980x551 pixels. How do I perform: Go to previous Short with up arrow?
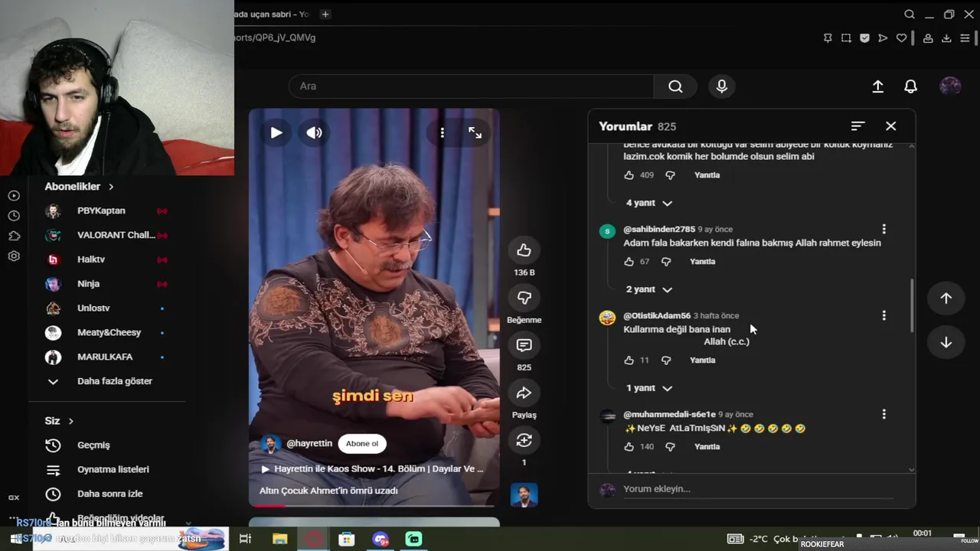click(946, 298)
